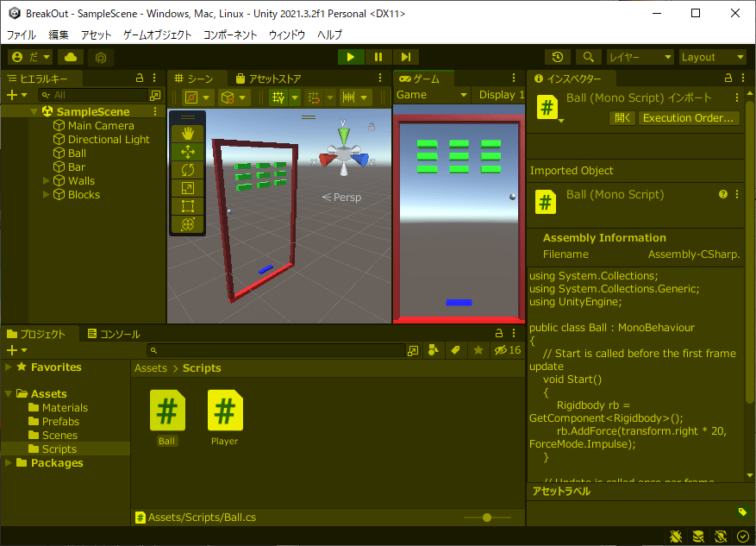Open the ゲームオブジェクト menu
The height and width of the screenshot is (546, 756).
157,35
